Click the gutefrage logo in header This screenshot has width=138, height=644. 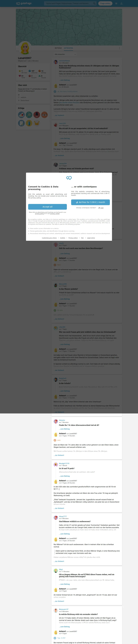tap(24, 4)
